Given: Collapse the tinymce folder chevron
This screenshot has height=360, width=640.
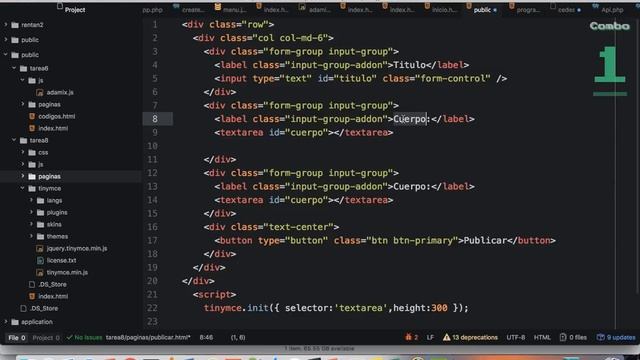Looking at the screenshot, I should point(22,188).
